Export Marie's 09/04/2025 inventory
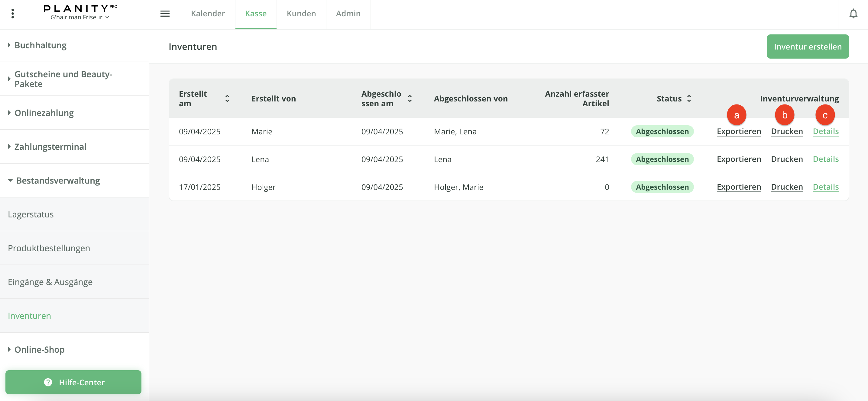This screenshot has width=868, height=401. click(x=739, y=132)
